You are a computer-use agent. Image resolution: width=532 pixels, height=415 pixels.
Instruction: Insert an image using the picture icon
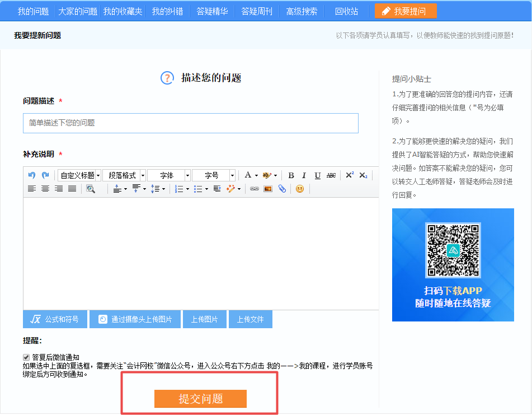(267, 189)
